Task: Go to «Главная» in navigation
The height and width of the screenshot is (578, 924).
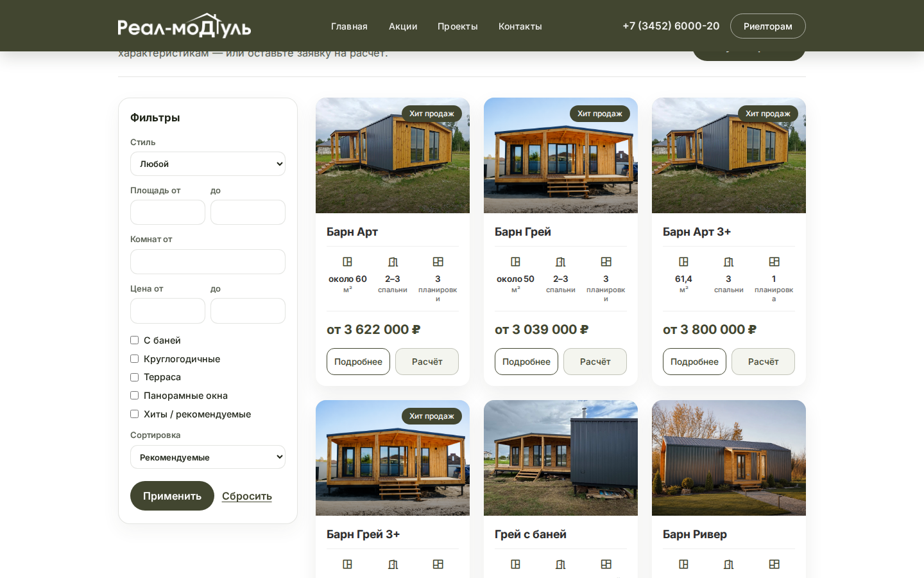Action: 349,26
